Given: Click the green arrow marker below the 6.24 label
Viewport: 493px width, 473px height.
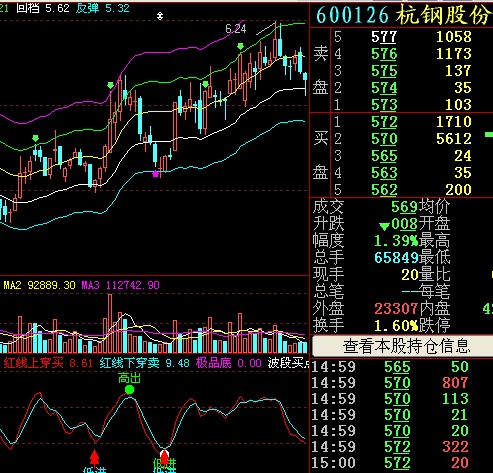Looking at the screenshot, I should pyautogui.click(x=240, y=46).
